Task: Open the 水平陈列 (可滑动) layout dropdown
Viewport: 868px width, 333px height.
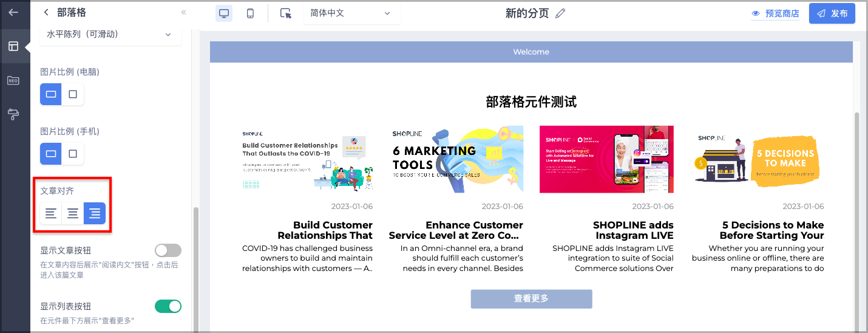Action: (110, 35)
